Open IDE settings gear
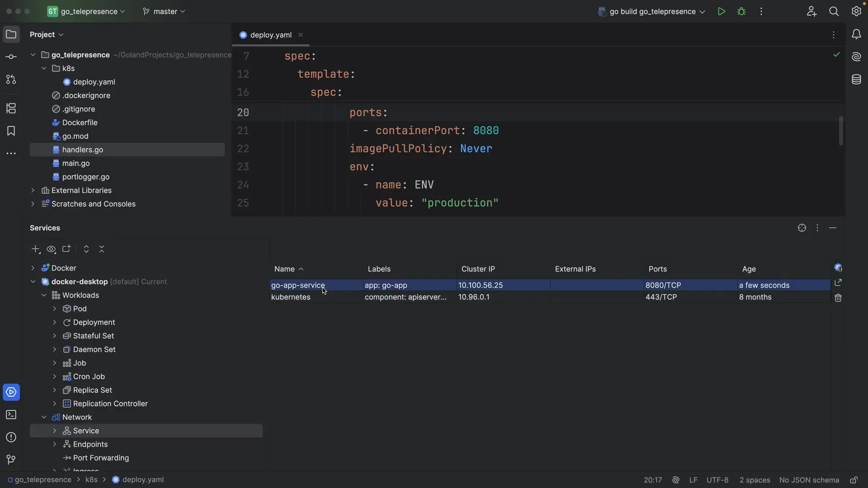This screenshot has width=868, height=488. [x=857, y=11]
